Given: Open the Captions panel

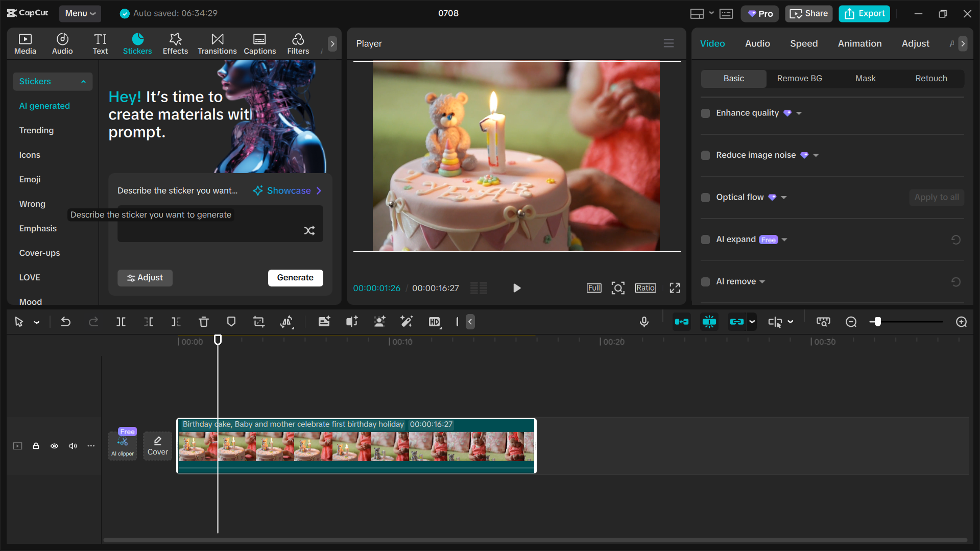Looking at the screenshot, I should coord(259,43).
